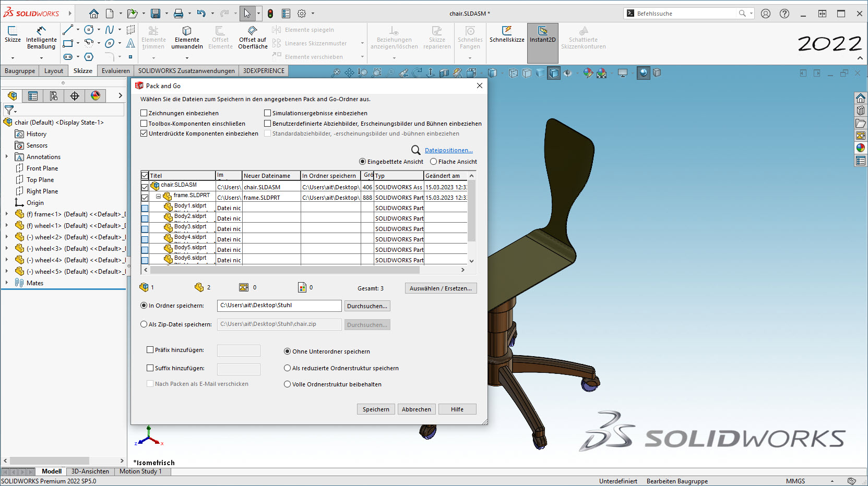Open the Skizze tool dropdown arrow
Viewport: 868px width, 486px height.
[13, 57]
